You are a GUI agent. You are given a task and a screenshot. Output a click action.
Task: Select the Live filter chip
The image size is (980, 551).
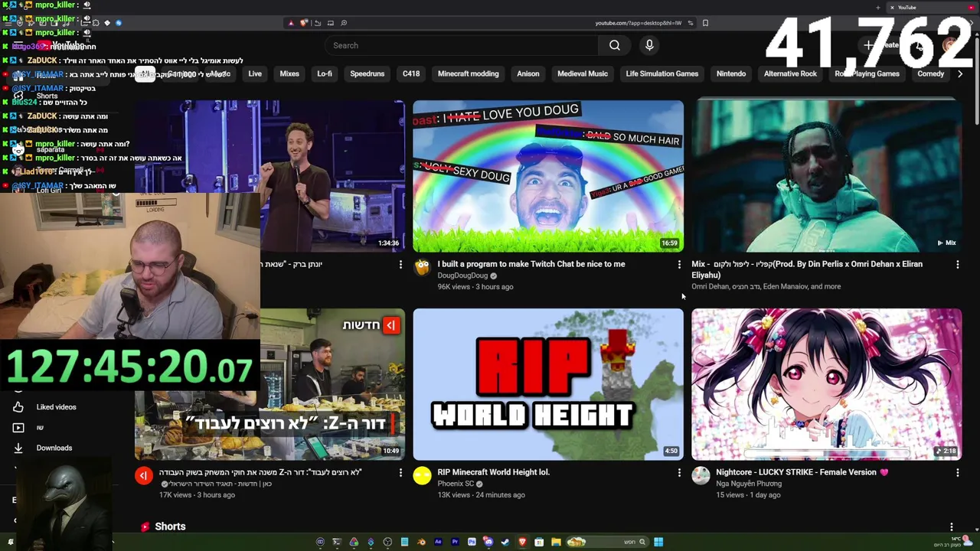255,73
